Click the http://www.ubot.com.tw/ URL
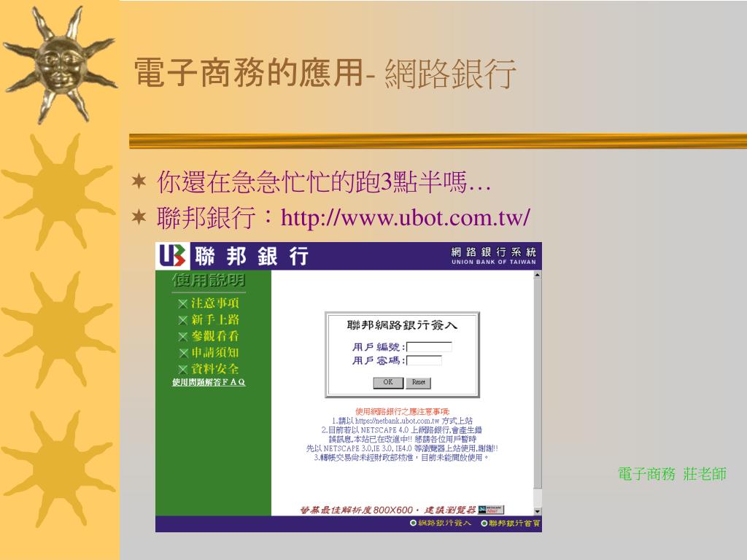The image size is (747, 560). click(x=406, y=218)
